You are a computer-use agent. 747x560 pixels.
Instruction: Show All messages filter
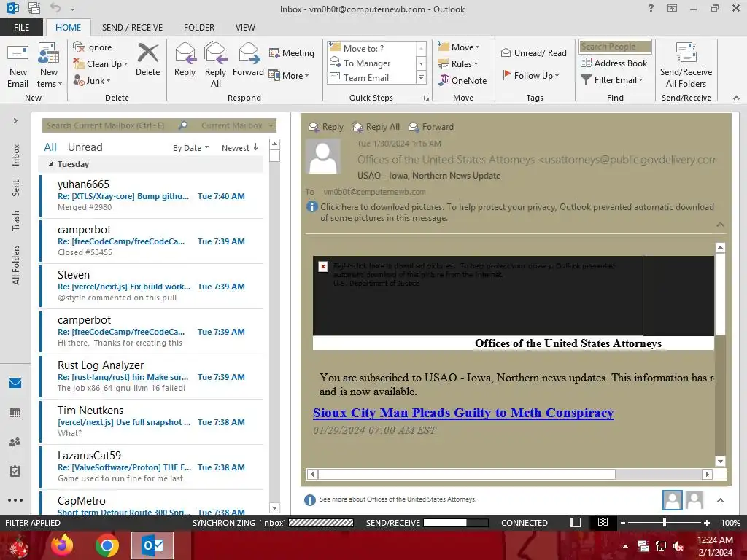point(50,147)
